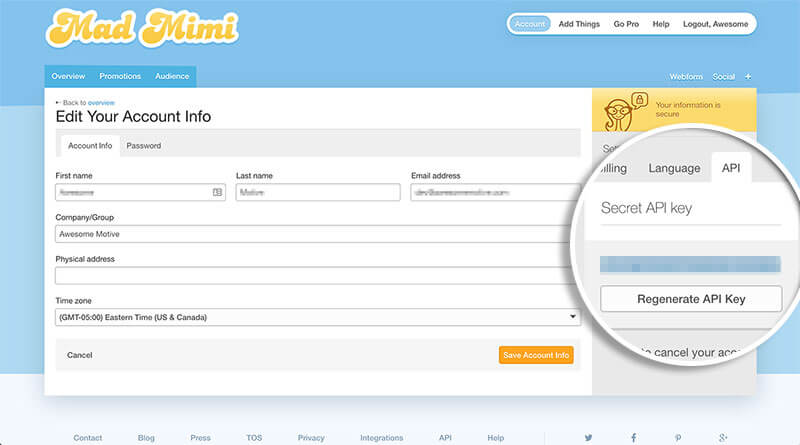Image resolution: width=800 pixels, height=445 pixels.
Task: Select the Language tab
Action: tap(674, 168)
